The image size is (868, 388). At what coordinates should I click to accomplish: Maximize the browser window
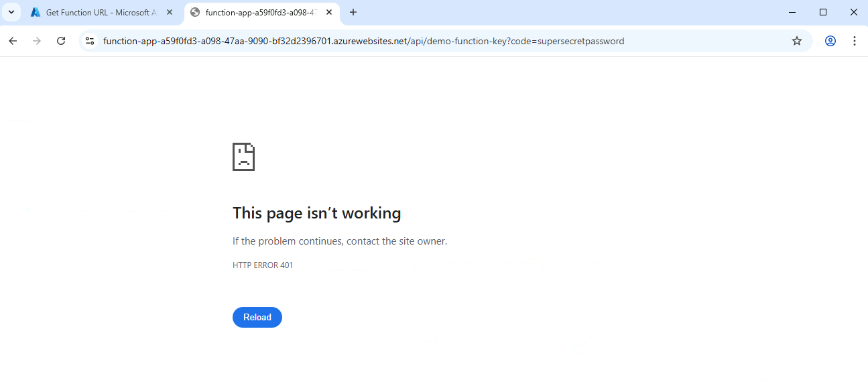coord(823,12)
